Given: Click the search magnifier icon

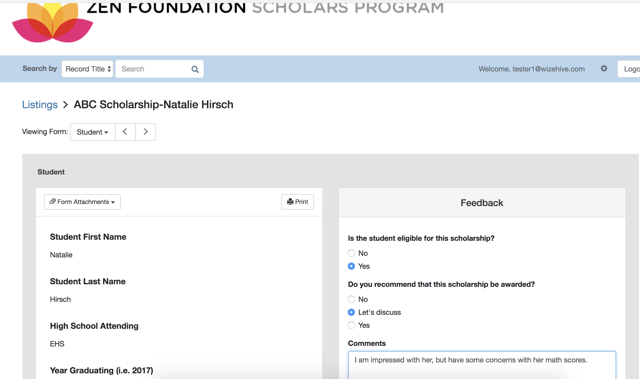Looking at the screenshot, I should pos(195,69).
